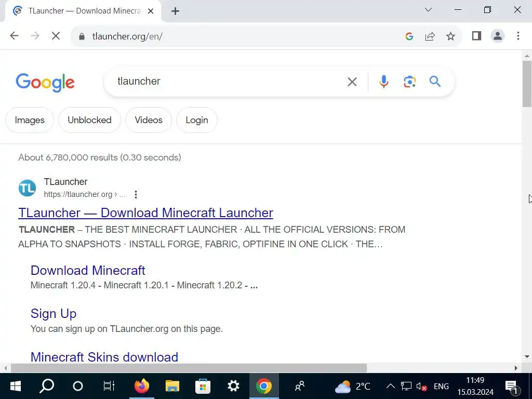Search by image with Google Lens

point(409,82)
